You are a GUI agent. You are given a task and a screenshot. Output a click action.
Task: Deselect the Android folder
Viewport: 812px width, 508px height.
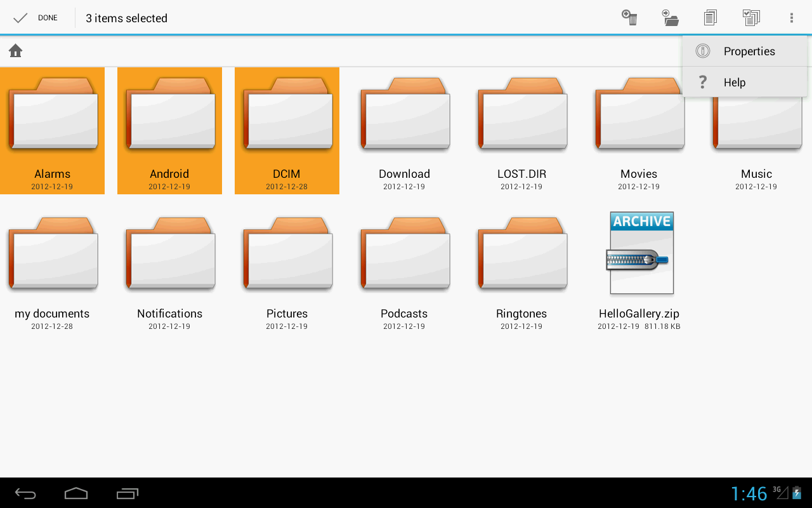[x=169, y=131]
